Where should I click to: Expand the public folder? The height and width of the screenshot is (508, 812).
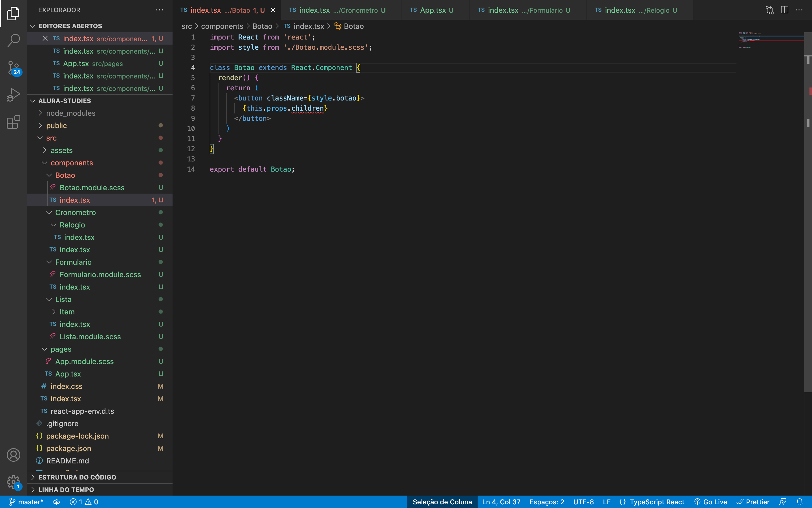[100, 126]
